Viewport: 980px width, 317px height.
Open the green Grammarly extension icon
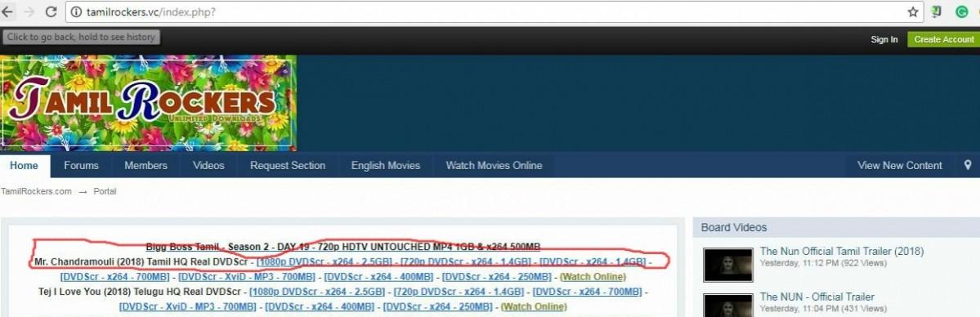[x=962, y=12]
